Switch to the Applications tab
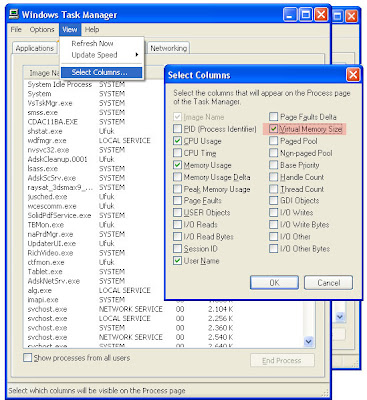367x400 pixels. pyautogui.click(x=34, y=48)
